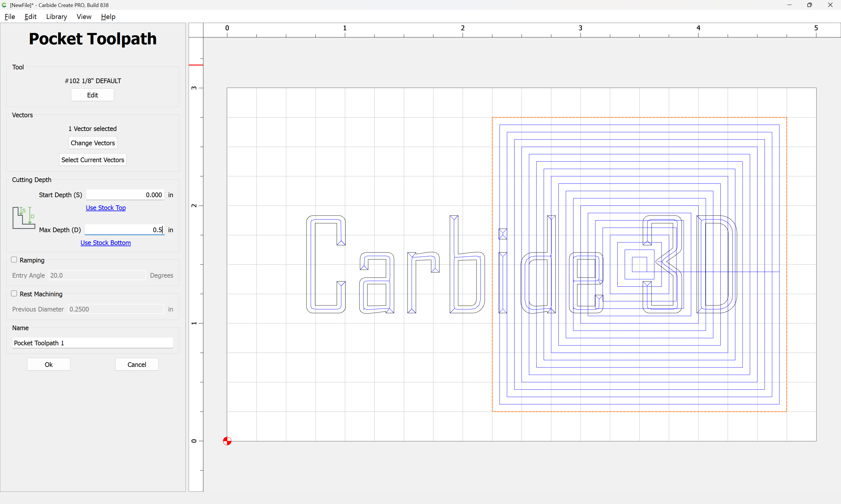Open the View menu
This screenshot has width=841, height=504.
pyautogui.click(x=84, y=17)
